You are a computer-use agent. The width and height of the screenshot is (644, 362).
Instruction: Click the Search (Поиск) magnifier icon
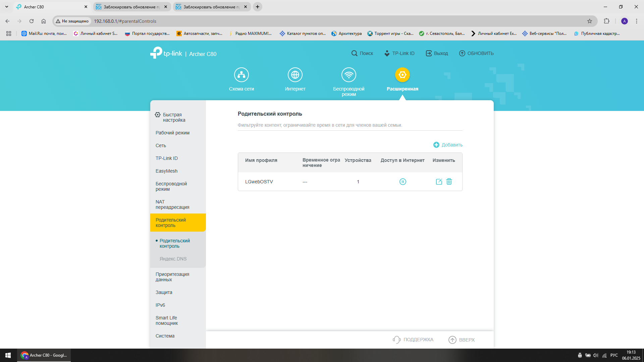pyautogui.click(x=354, y=53)
